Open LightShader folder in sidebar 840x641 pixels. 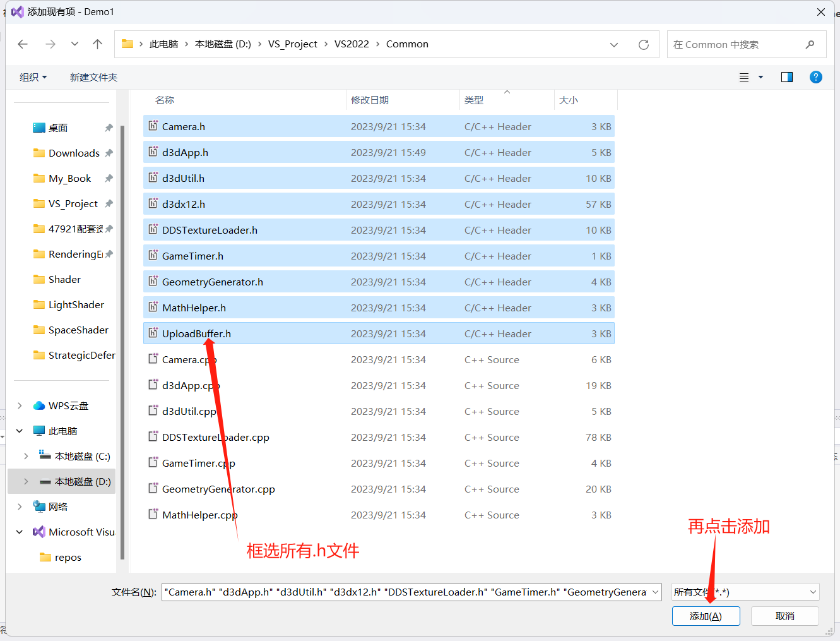coord(76,304)
